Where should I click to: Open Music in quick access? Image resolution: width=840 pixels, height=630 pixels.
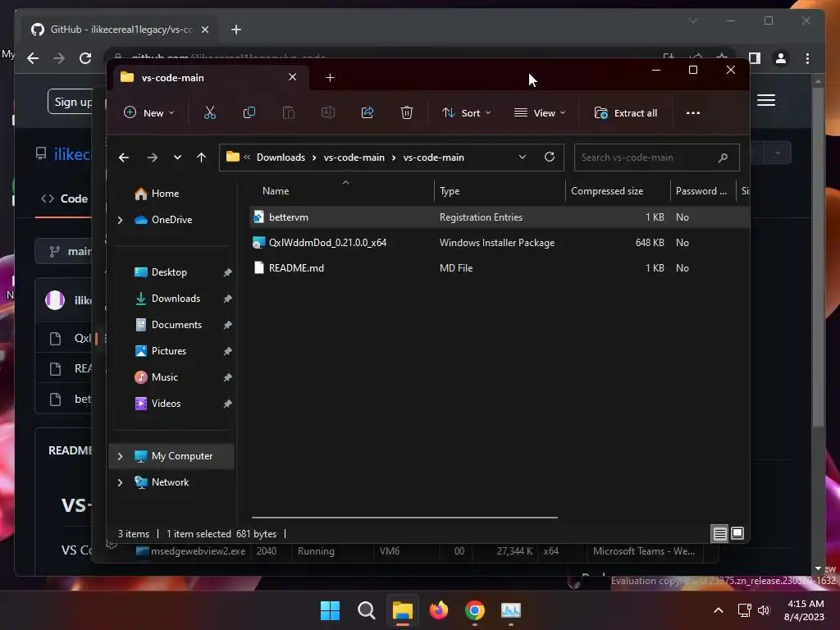(x=164, y=377)
